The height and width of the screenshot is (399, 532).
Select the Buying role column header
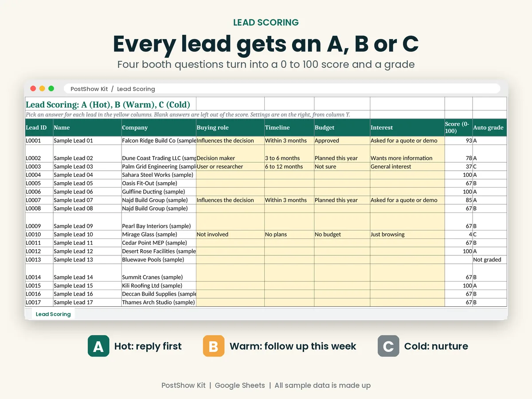(x=230, y=127)
